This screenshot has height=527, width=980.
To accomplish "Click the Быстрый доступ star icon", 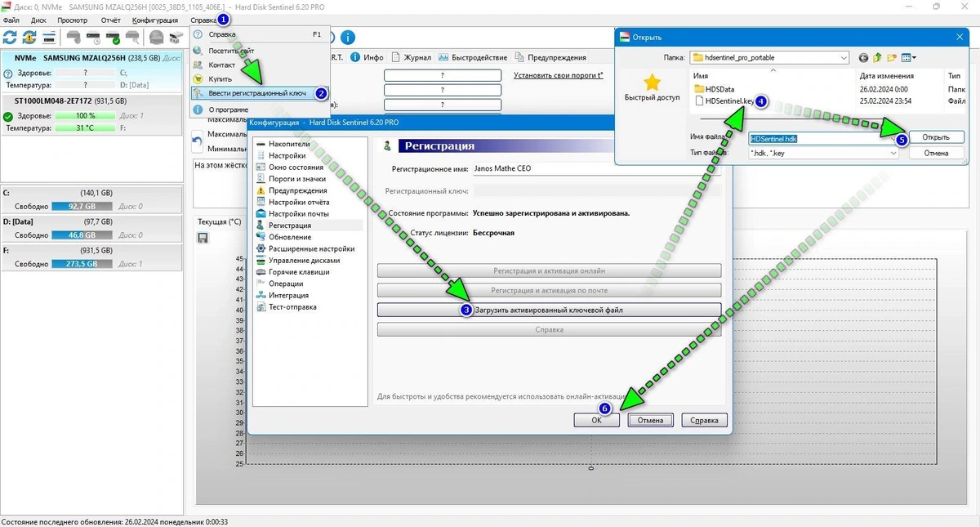I will tap(652, 83).
